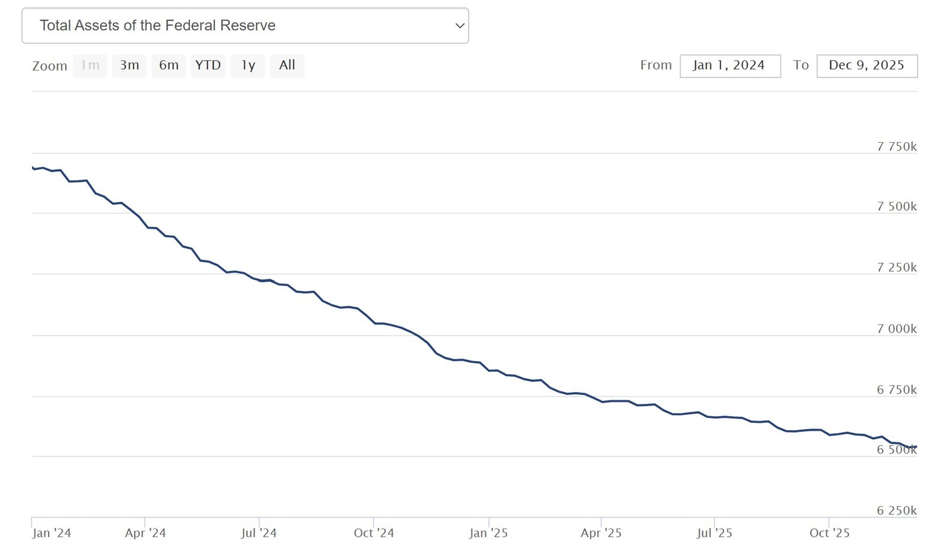Switch chart range to YTD
The height and width of the screenshot is (560, 947).
click(x=208, y=65)
